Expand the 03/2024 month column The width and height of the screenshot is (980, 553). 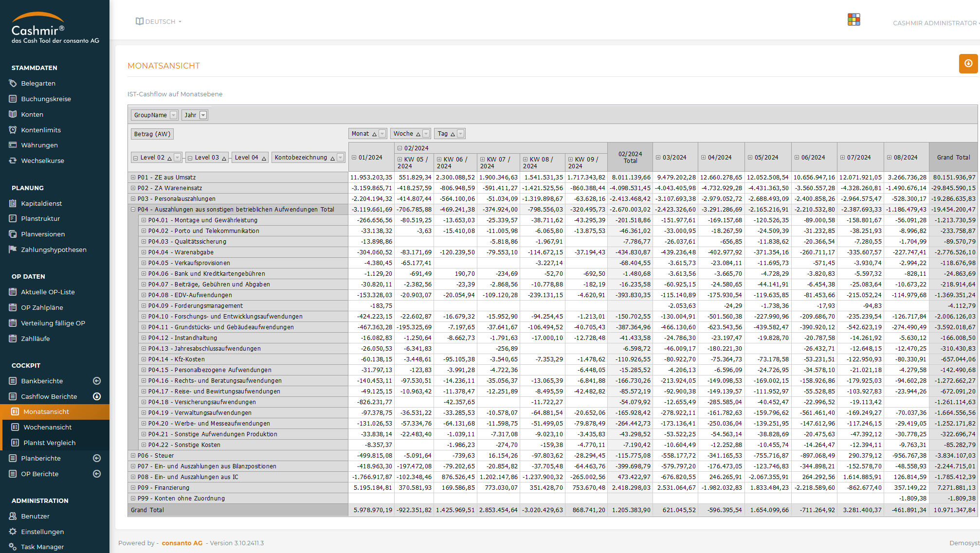[x=658, y=158]
